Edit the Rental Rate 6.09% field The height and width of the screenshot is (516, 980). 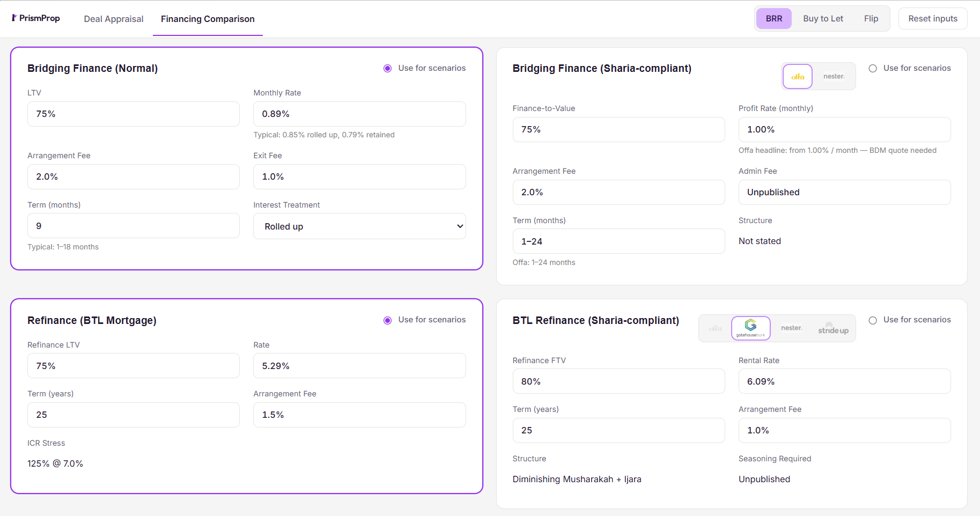(844, 381)
